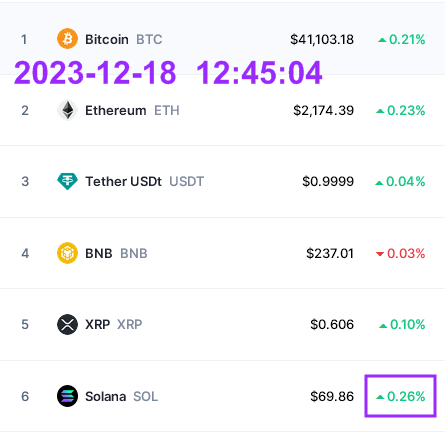Click the Ethereum price $2,174.39
This screenshot has width=445, height=433.
(x=324, y=110)
